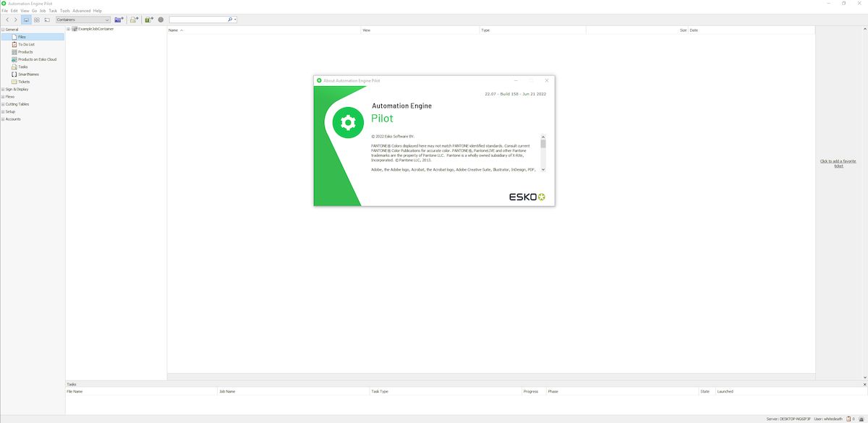
Task: Expand the ExampleJobContainer tree node
Action: pos(68,29)
